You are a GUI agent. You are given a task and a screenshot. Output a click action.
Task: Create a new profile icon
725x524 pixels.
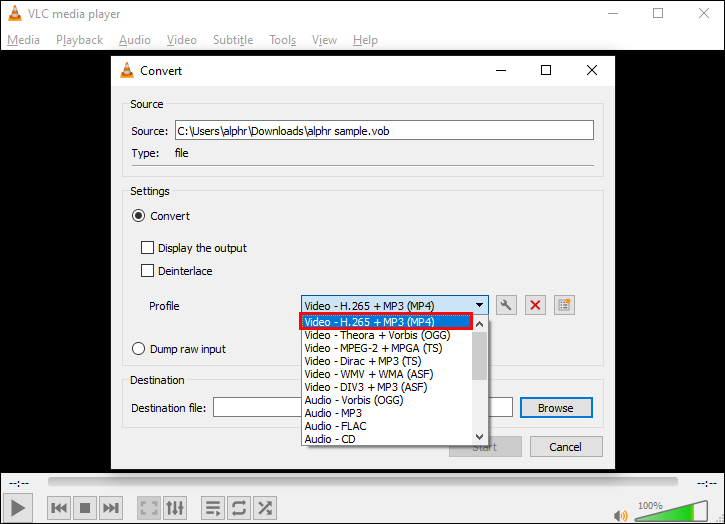pos(564,305)
